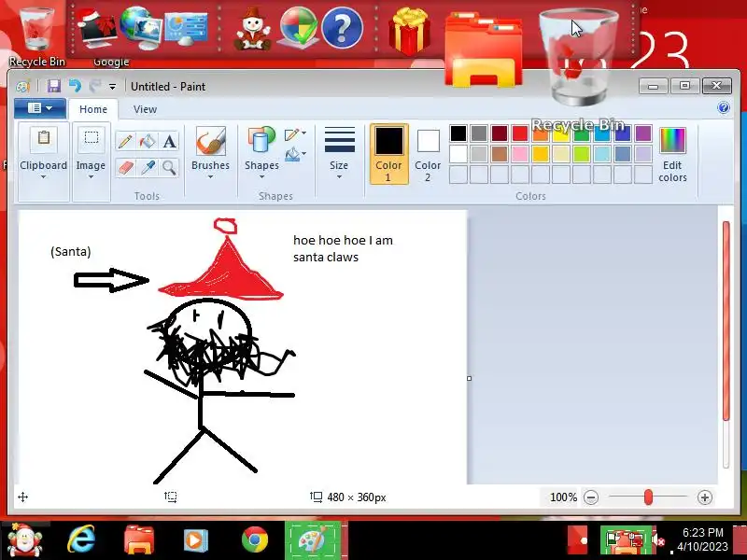
Task: Pick the gray swatch in the top row
Action: [x=479, y=133]
